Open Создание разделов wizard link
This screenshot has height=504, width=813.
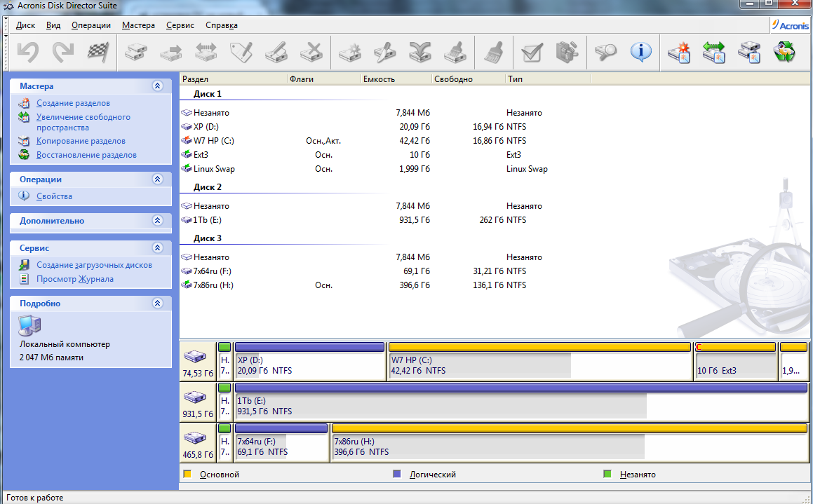[x=73, y=103]
